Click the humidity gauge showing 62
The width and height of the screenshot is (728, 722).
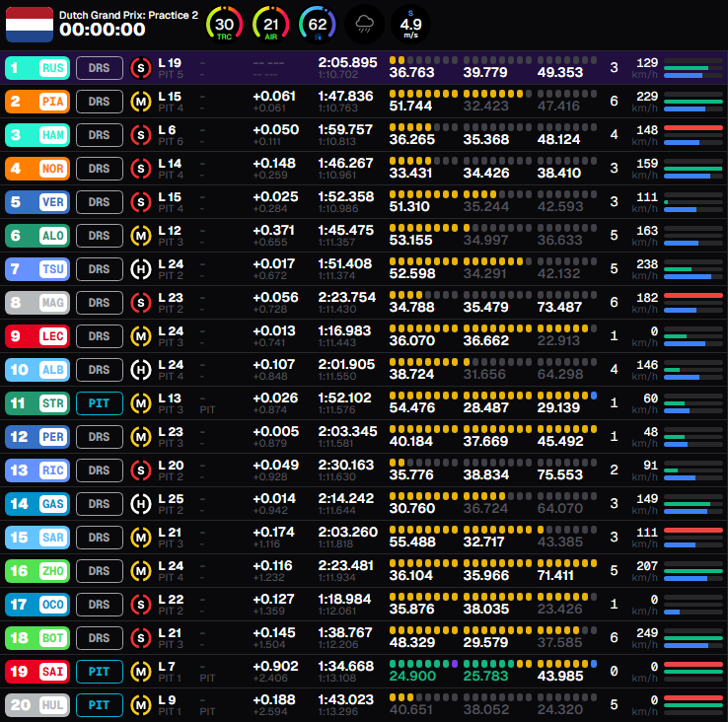[317, 25]
